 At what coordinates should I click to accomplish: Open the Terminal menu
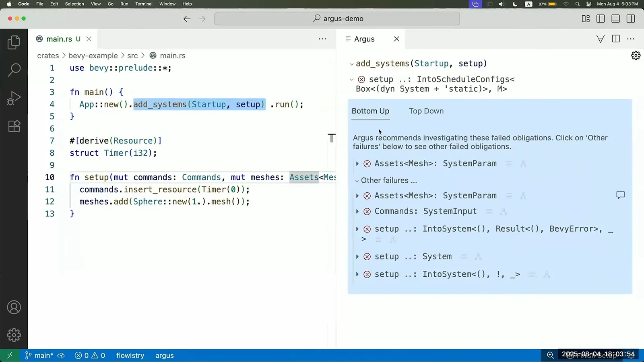[144, 4]
